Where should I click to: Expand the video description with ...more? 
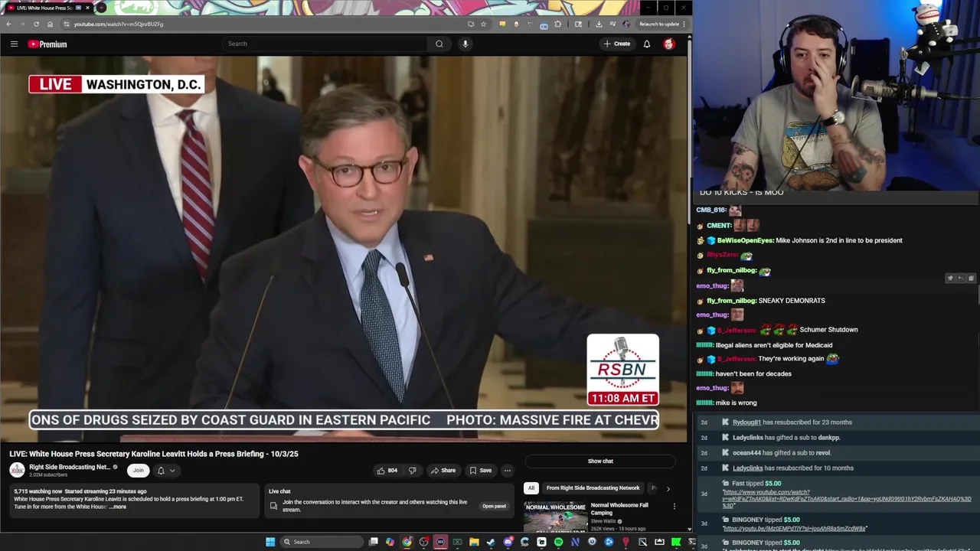(118, 507)
